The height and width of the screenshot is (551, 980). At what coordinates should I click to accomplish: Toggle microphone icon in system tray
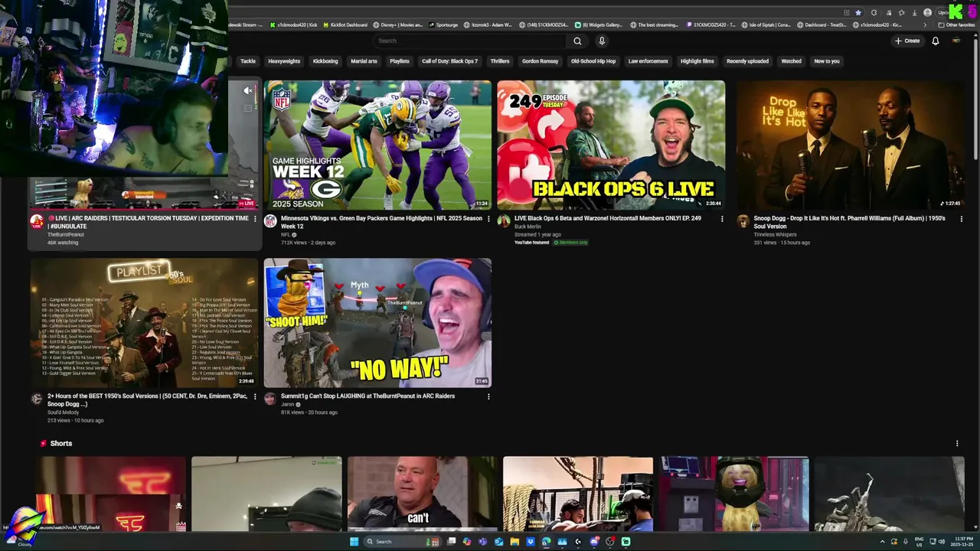pyautogui.click(x=906, y=542)
